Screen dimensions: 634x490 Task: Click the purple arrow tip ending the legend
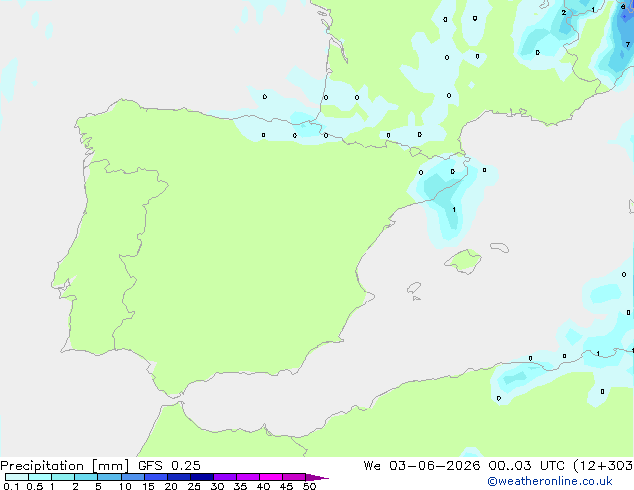click(317, 477)
